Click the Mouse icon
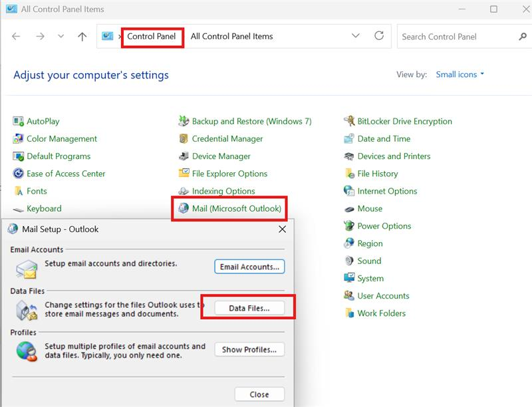The width and height of the screenshot is (532, 407). click(x=349, y=209)
